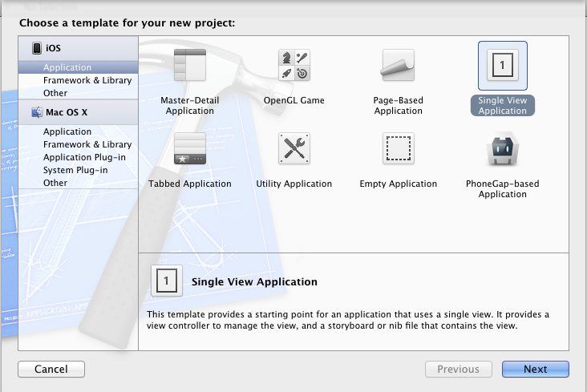Image resolution: width=587 pixels, height=392 pixels.
Task: Click the Mac OS X section header label
Action: (67, 112)
